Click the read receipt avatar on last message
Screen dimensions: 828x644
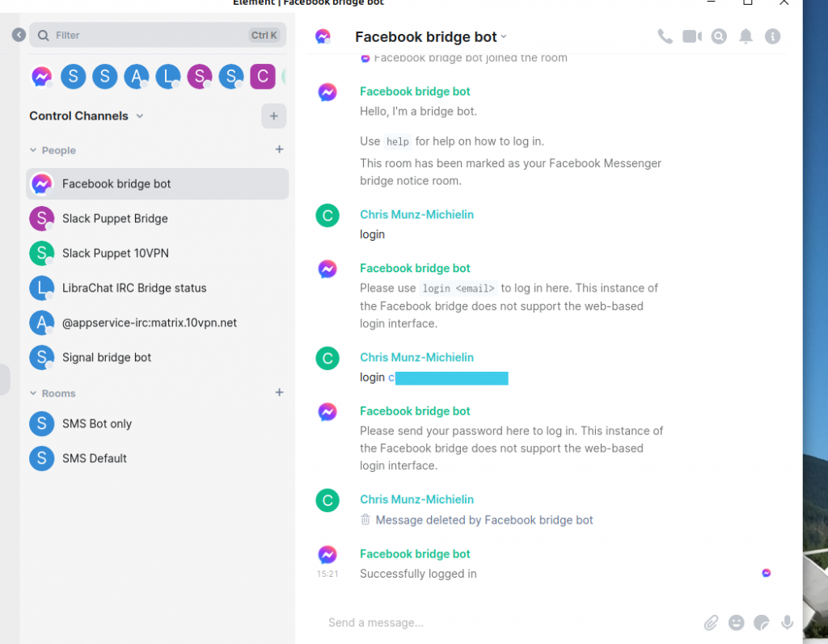(767, 573)
